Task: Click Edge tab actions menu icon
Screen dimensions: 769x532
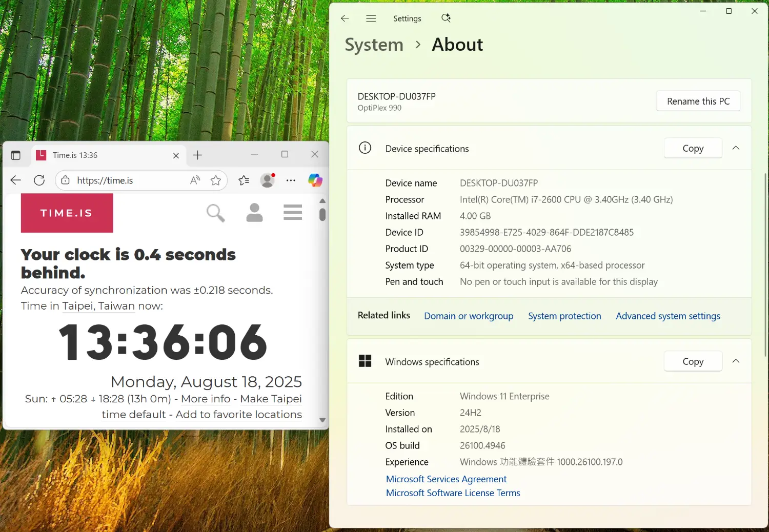Action: coord(16,155)
